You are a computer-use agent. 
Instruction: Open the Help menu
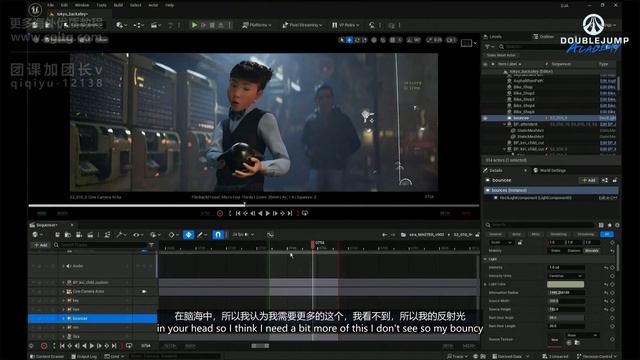click(170, 5)
